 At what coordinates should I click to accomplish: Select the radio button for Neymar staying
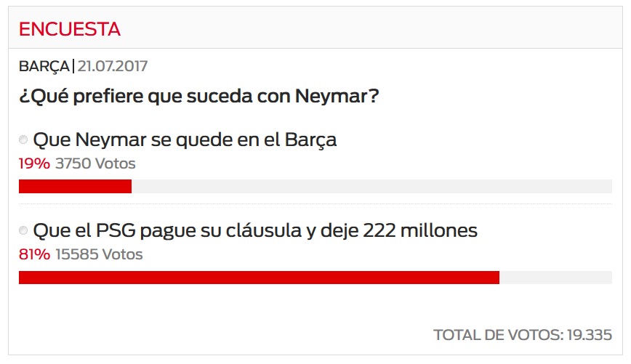[23, 139]
